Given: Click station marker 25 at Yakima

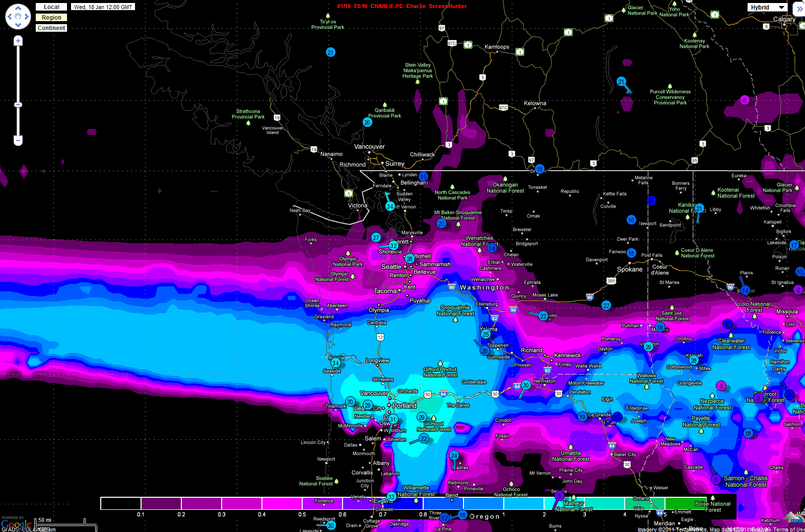Looking at the screenshot, I should click(486, 334).
